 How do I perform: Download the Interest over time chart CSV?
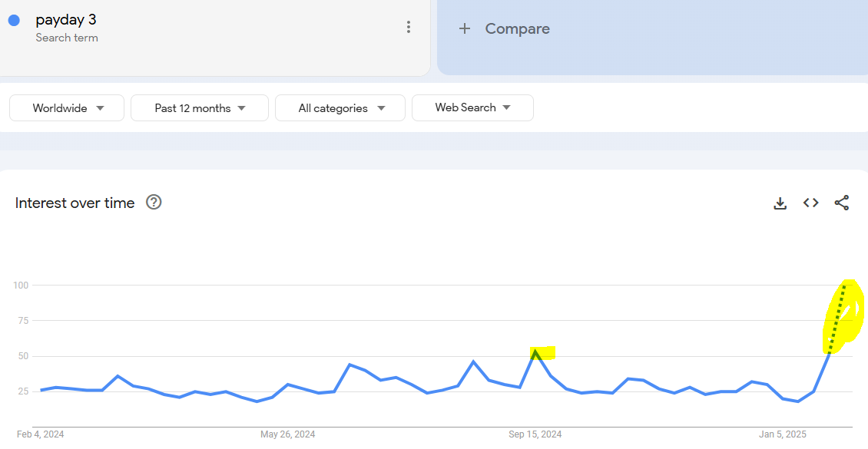(780, 203)
